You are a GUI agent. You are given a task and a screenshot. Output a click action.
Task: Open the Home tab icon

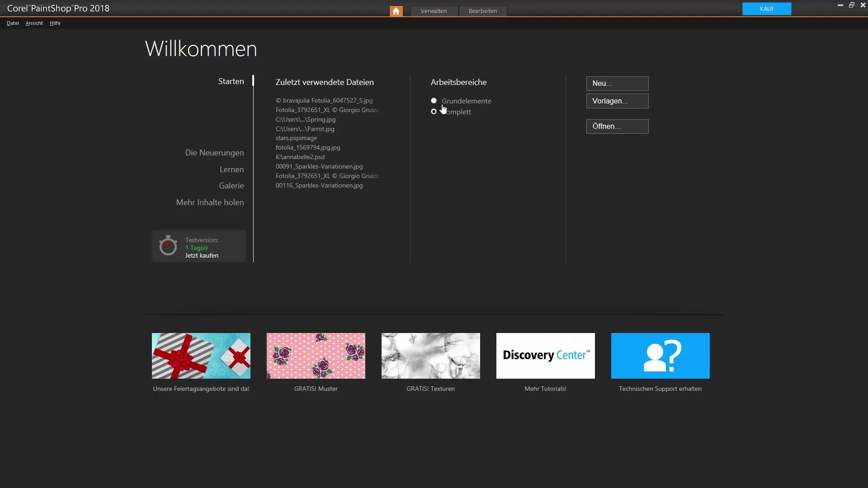[396, 11]
